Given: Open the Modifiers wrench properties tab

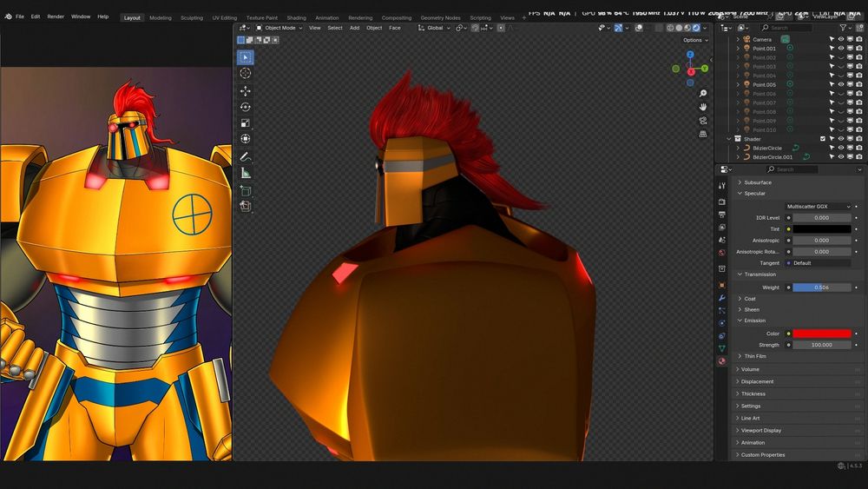Looking at the screenshot, I should tap(721, 298).
